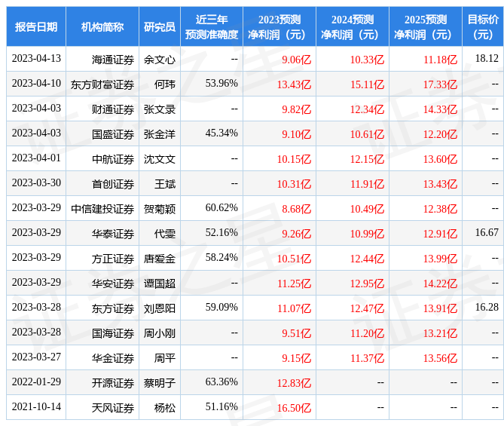Open the 东方财富证券 institution entry
The width and height of the screenshot is (504, 426).
[102, 84]
